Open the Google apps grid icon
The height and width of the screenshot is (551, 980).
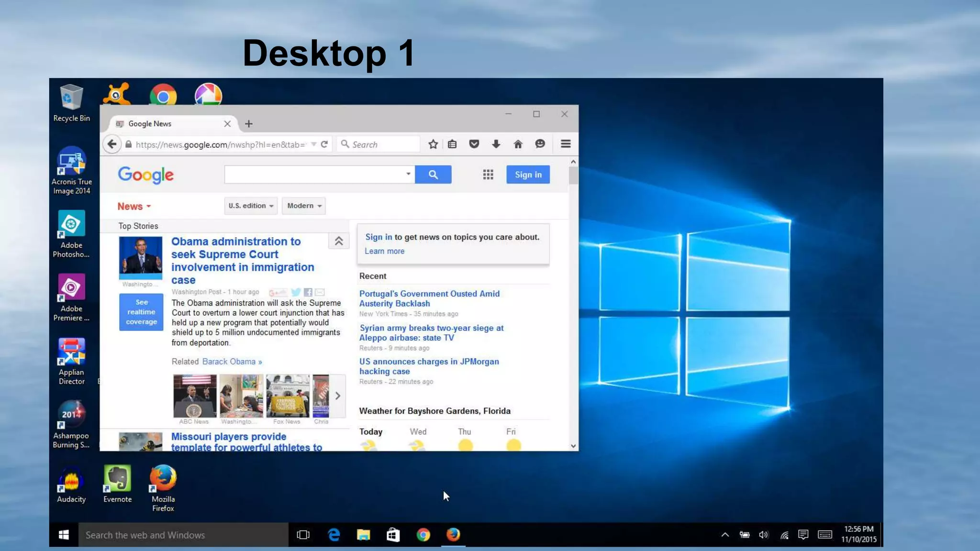coord(488,175)
